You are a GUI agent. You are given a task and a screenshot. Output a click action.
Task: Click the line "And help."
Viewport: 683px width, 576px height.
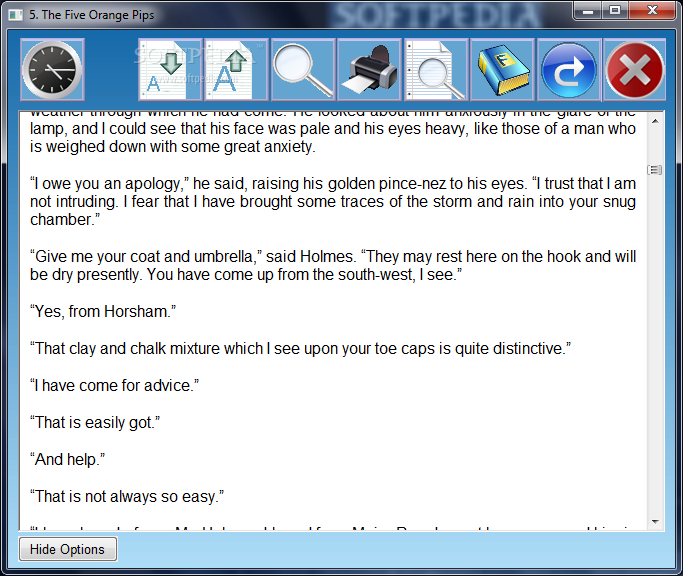click(x=67, y=460)
